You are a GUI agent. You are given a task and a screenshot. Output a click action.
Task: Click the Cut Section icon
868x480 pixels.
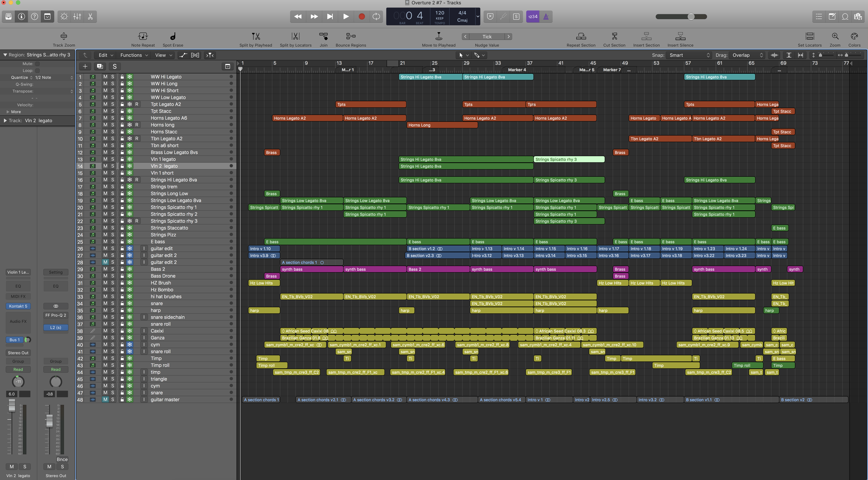[614, 36]
